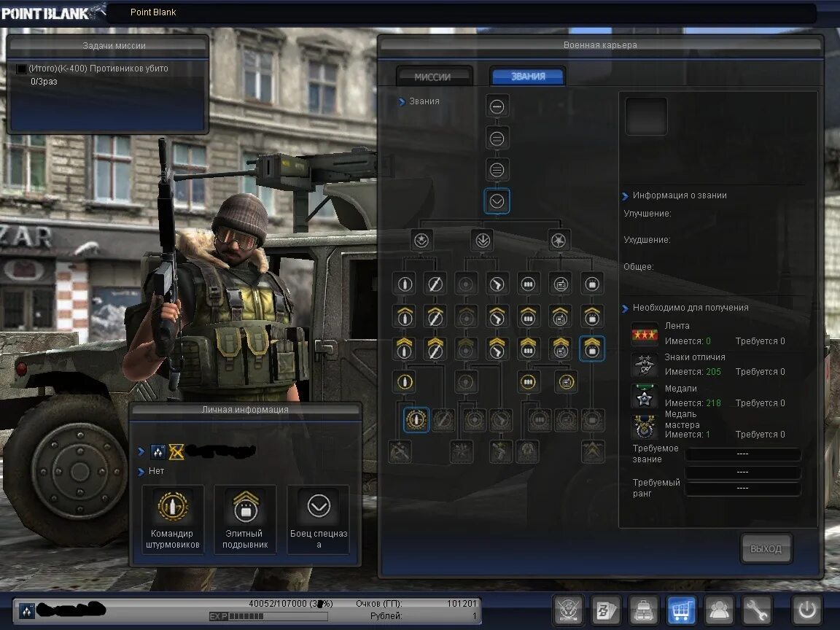Click the 101201 points value
Screen dimensions: 840x630
point(462,604)
